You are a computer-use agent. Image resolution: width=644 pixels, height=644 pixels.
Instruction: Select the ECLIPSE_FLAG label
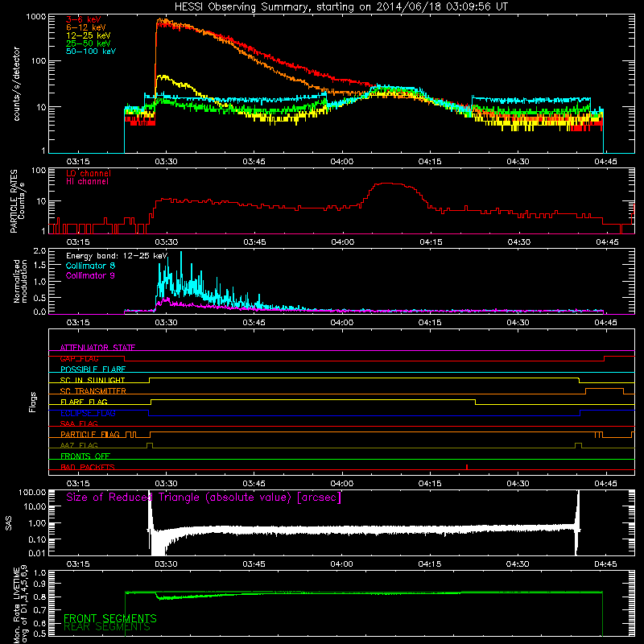coord(88,413)
